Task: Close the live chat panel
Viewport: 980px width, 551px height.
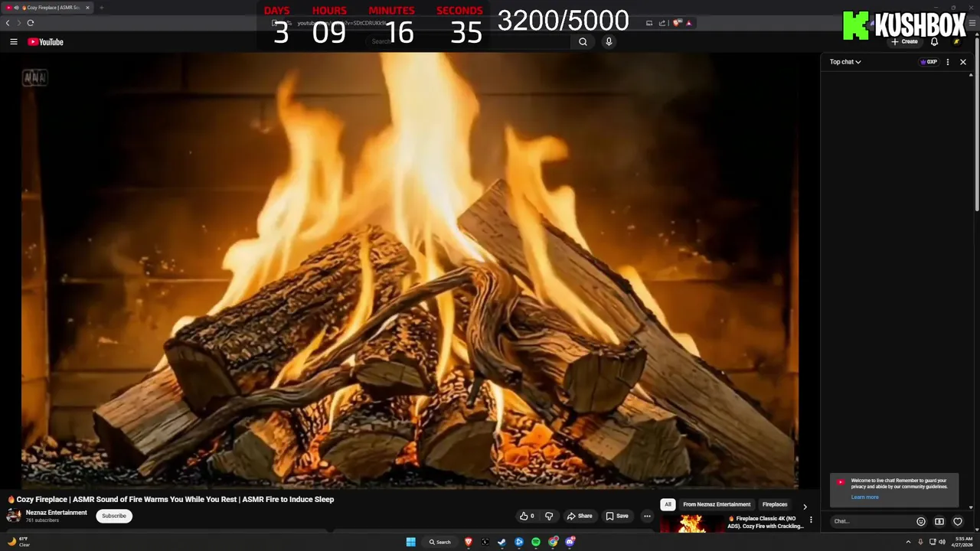Action: (x=963, y=62)
